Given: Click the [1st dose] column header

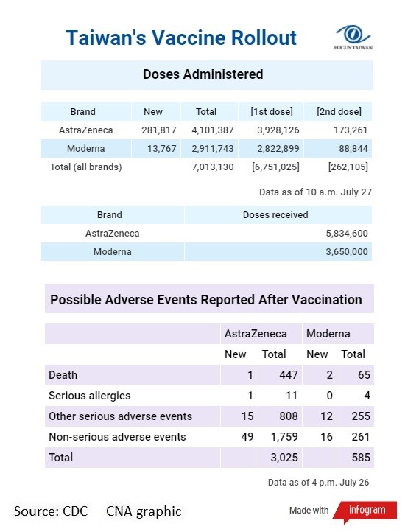Looking at the screenshot, I should point(271,111).
